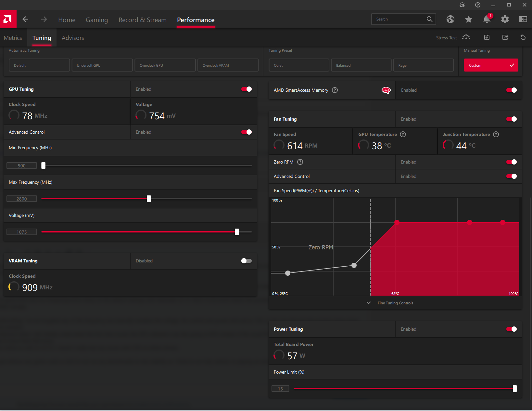Toggle GPU Advanced Control switch
This screenshot has width=532, height=411.
click(247, 132)
